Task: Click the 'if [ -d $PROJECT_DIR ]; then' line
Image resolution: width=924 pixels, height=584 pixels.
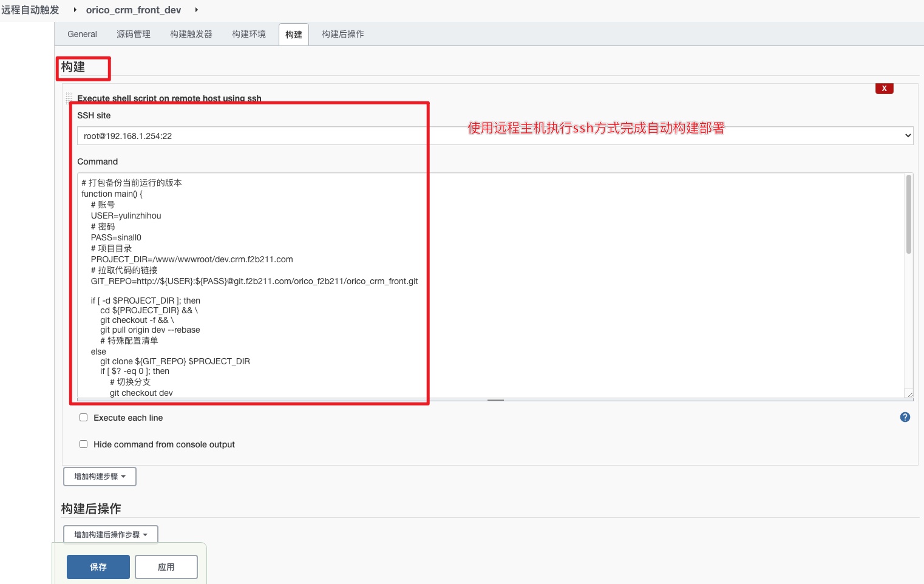Action: click(146, 300)
